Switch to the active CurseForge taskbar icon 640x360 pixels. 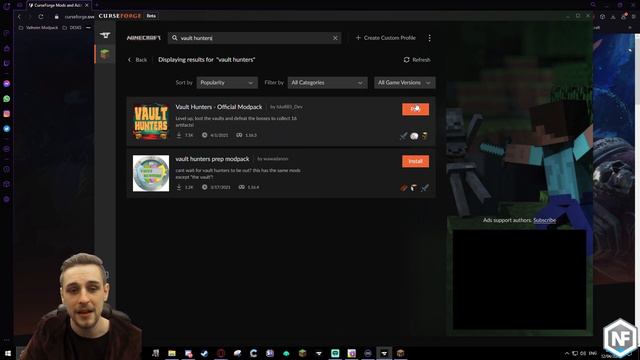(384, 353)
